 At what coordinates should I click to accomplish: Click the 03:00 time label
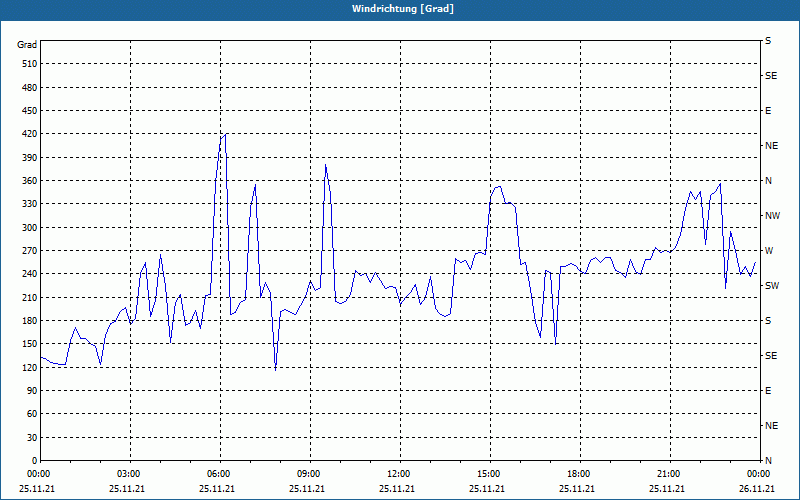pyautogui.click(x=129, y=474)
